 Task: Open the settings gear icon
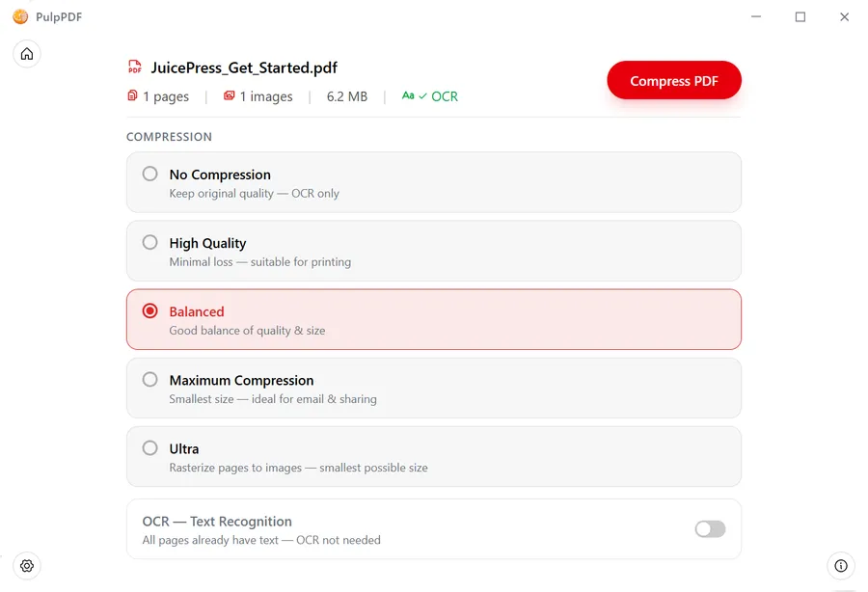(27, 566)
